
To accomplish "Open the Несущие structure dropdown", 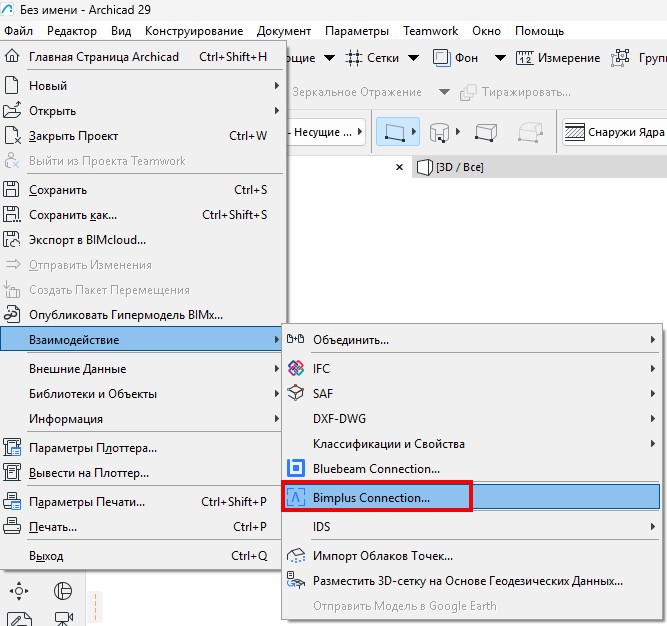I will pos(326,132).
